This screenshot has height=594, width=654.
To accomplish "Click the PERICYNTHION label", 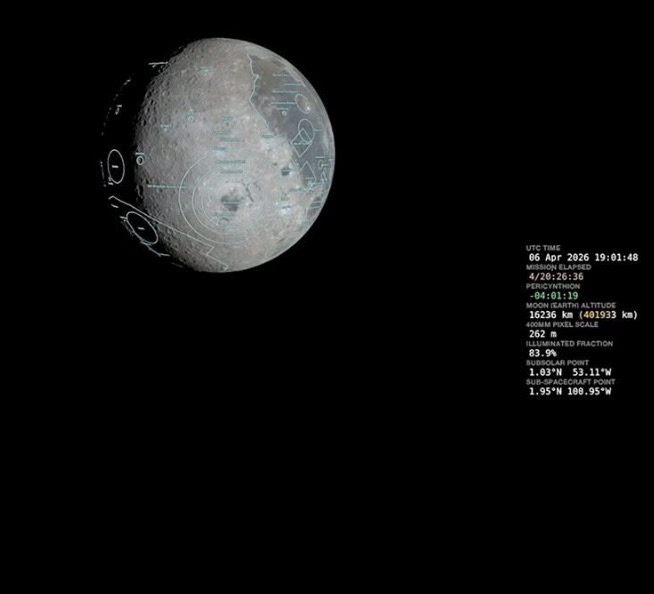I will click(x=553, y=286).
